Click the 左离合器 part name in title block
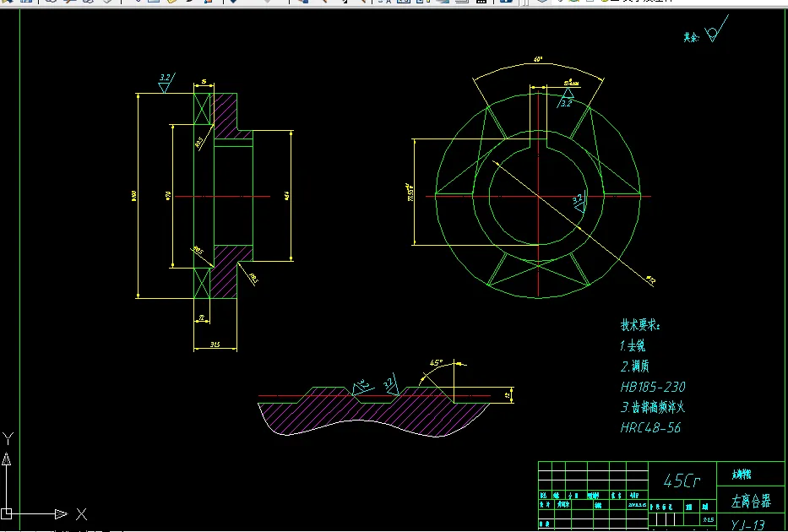The height and width of the screenshot is (532, 788). 751,501
